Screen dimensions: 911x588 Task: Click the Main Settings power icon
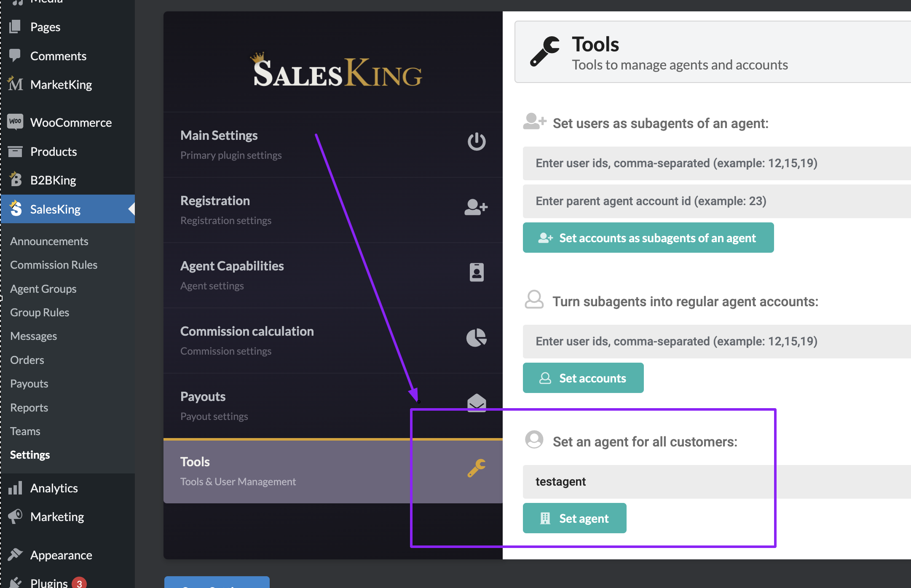[x=477, y=142]
